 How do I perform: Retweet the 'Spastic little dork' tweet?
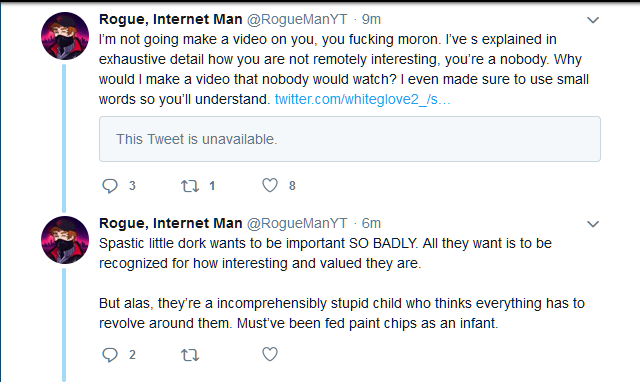tap(190, 355)
